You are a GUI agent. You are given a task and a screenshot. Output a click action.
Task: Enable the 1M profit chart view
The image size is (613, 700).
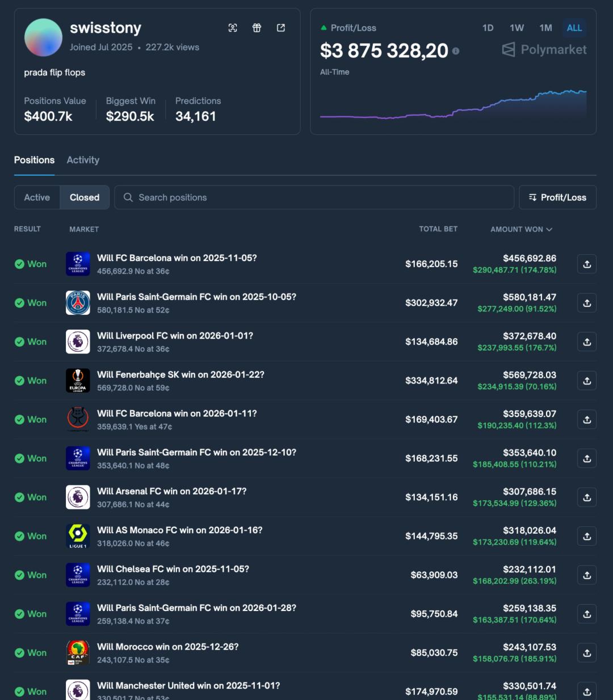click(545, 27)
